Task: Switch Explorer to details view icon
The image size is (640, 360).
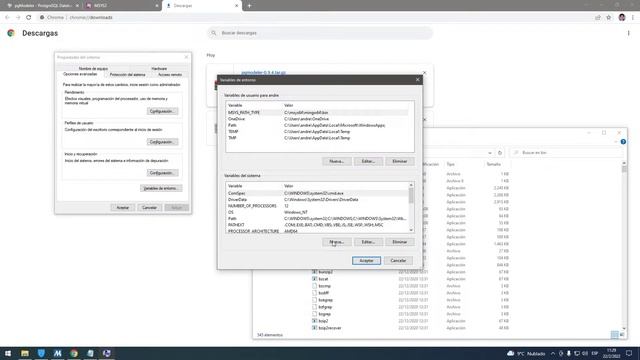Action: pyautogui.click(x=615, y=335)
